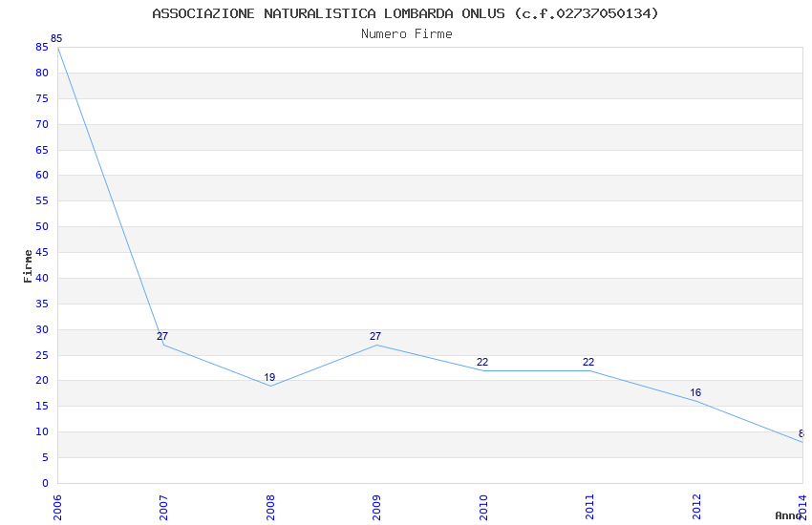The height and width of the screenshot is (525, 812).
Task: Click the 2012 x-axis tick label
Action: [x=696, y=504]
